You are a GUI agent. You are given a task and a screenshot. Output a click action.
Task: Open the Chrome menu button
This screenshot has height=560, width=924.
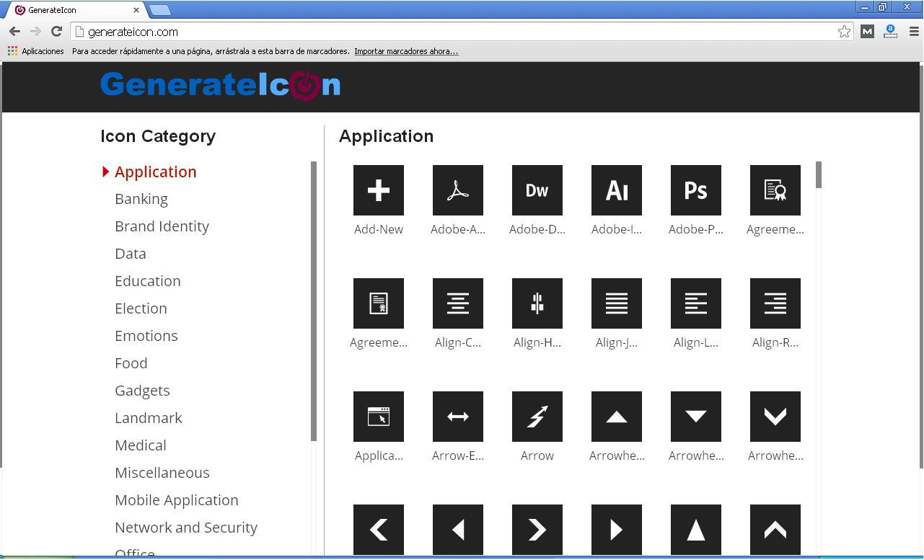pyautogui.click(x=914, y=32)
